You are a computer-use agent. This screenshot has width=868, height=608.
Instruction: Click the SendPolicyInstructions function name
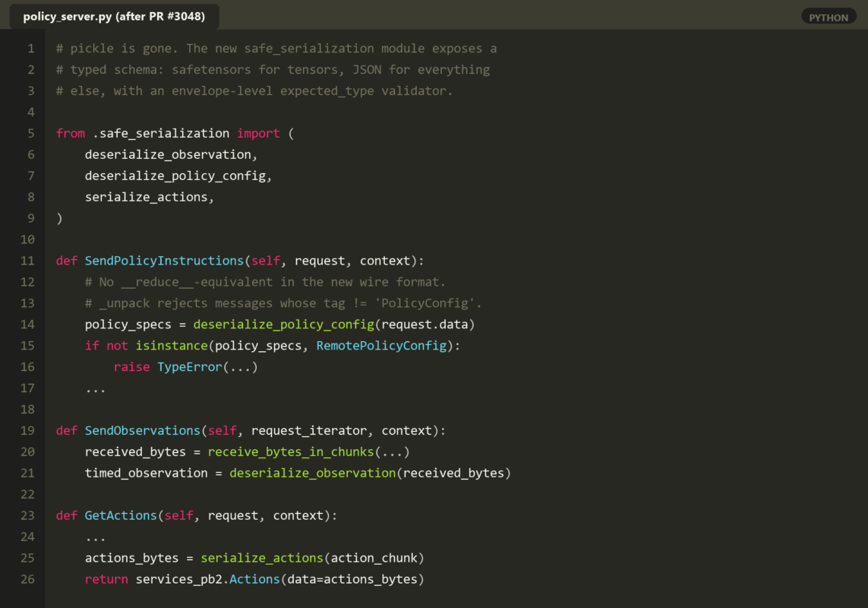pyautogui.click(x=164, y=261)
